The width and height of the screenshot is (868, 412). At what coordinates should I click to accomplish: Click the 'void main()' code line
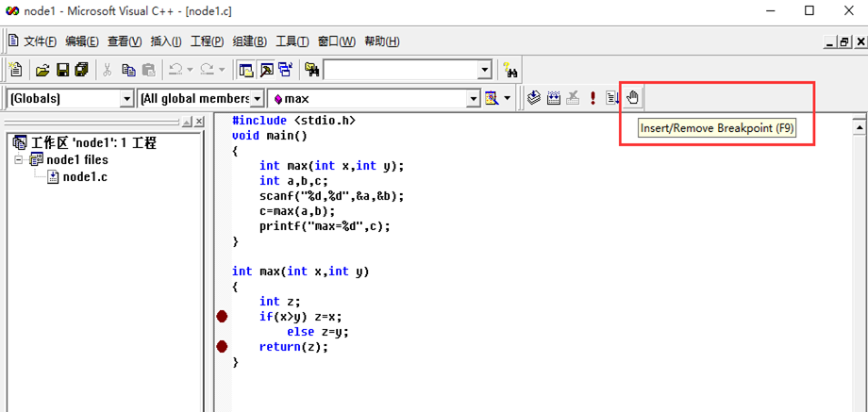point(270,135)
